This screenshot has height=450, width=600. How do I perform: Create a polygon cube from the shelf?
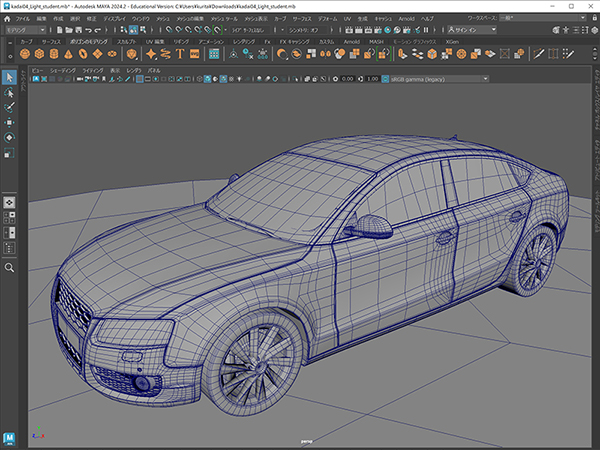click(x=39, y=54)
